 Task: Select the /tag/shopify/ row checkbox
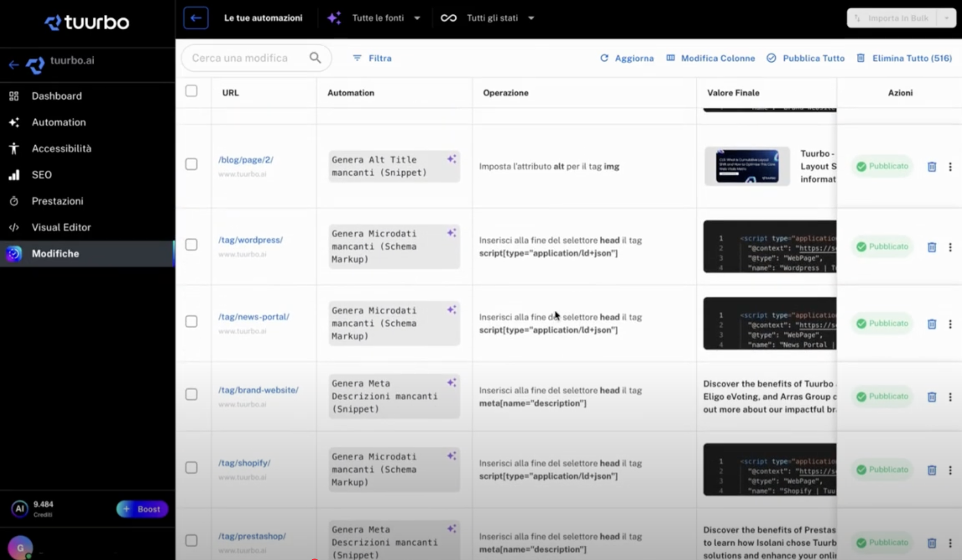pyautogui.click(x=191, y=468)
